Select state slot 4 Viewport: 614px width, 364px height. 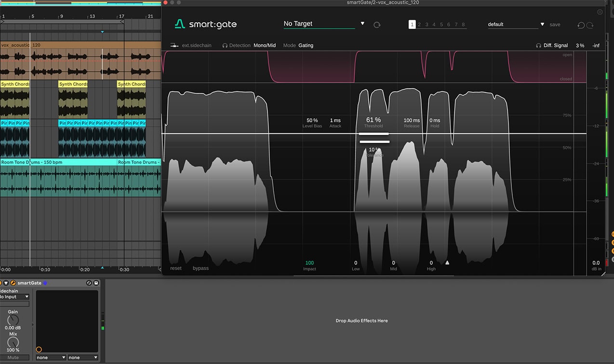(x=434, y=25)
